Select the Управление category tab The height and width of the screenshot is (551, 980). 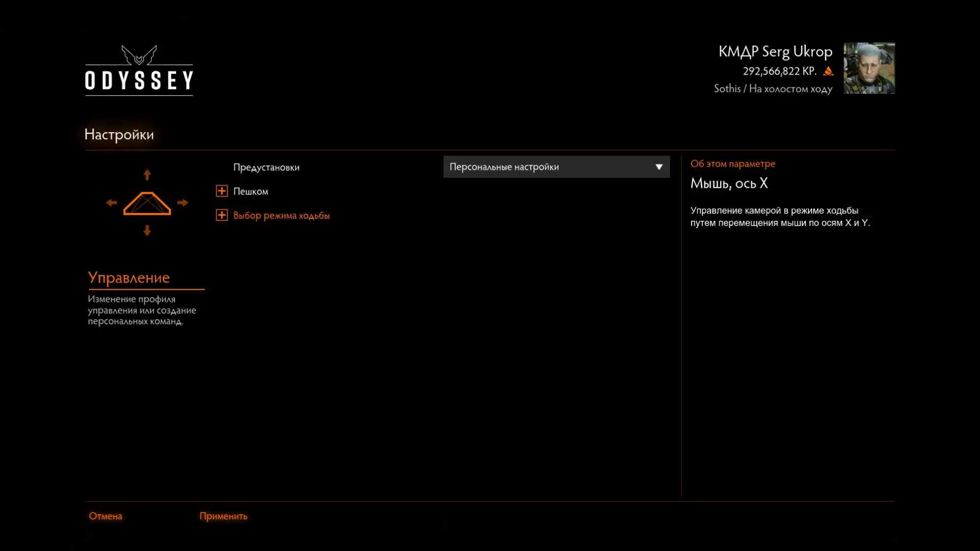point(129,278)
